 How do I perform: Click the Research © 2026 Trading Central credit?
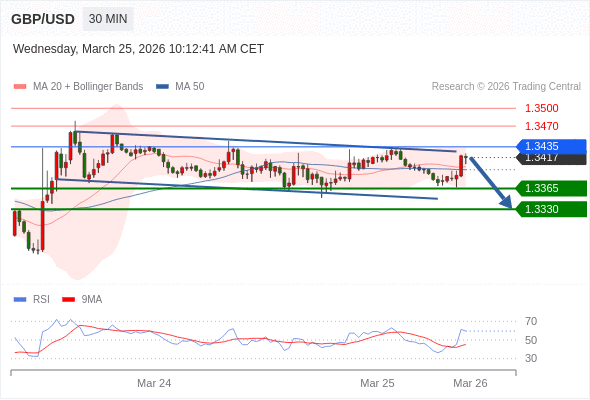[x=506, y=87]
